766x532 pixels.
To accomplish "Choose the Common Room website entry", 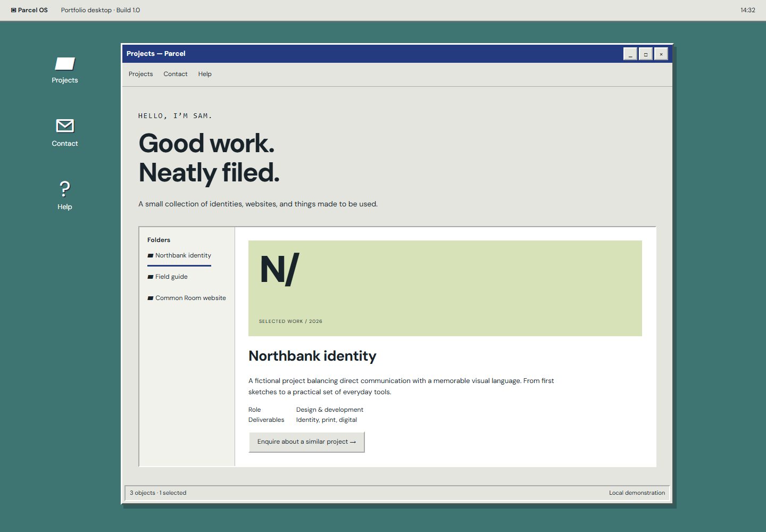I will [187, 298].
